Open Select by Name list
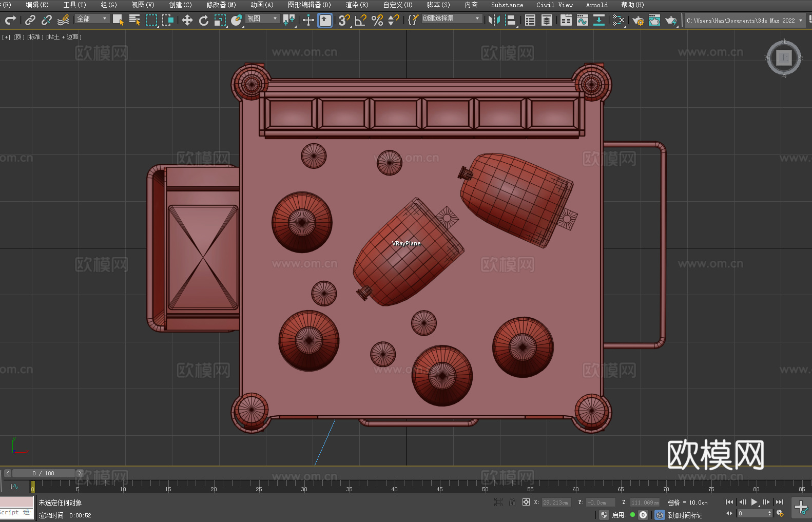This screenshot has height=522, width=812. [134, 20]
